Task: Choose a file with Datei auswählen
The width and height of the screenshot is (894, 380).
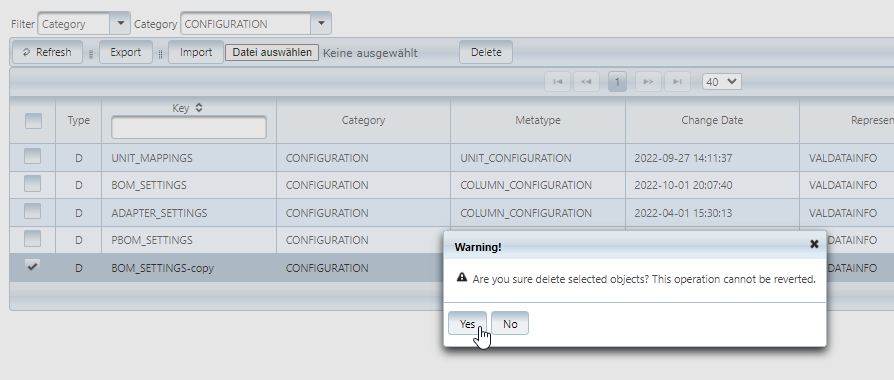Action: point(272,52)
